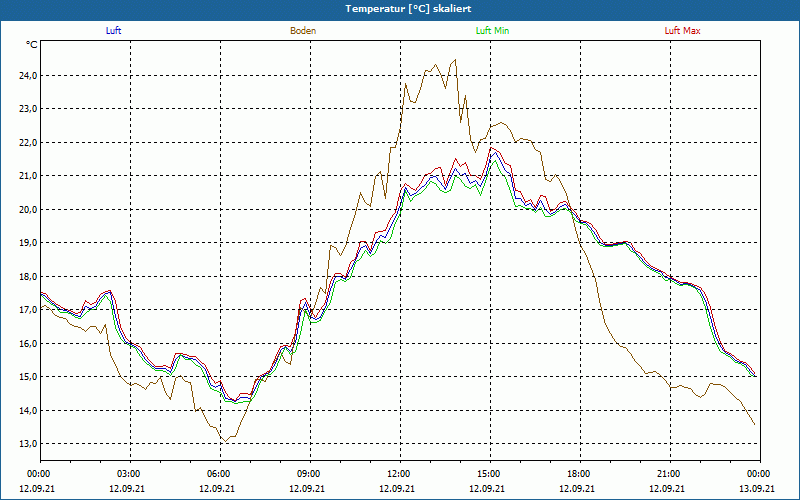
Task: Click the '13,0' y-axis value
Action: coord(29,443)
